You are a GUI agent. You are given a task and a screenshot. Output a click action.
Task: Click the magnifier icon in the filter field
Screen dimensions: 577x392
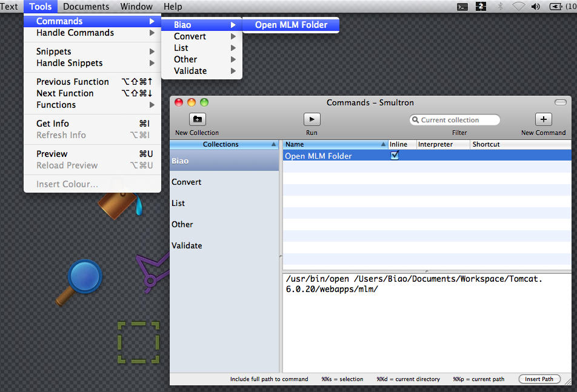[416, 120]
